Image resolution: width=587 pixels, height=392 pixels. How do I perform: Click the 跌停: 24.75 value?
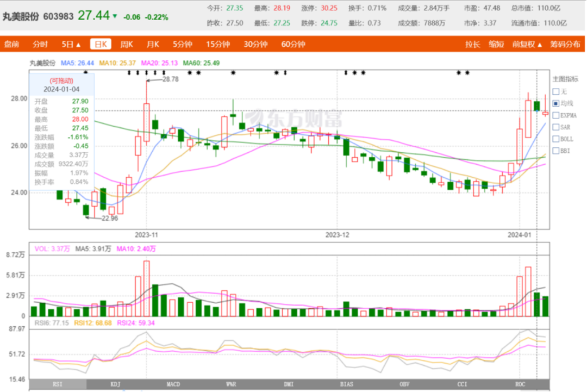(x=320, y=23)
